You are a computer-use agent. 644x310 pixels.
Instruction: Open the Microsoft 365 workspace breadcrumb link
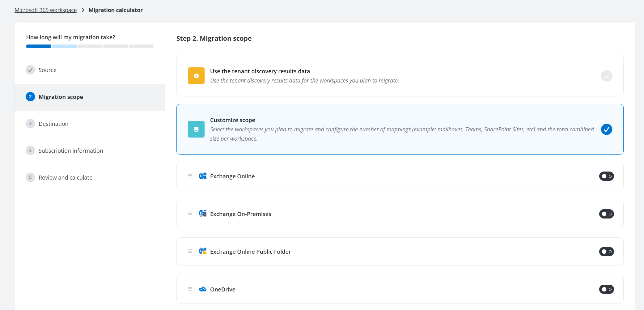(45, 10)
